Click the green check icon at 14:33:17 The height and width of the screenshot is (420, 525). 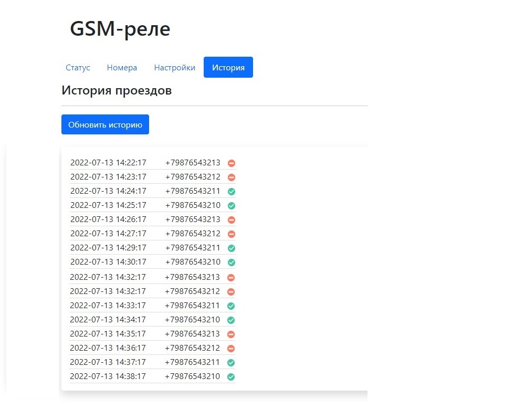[x=231, y=306]
